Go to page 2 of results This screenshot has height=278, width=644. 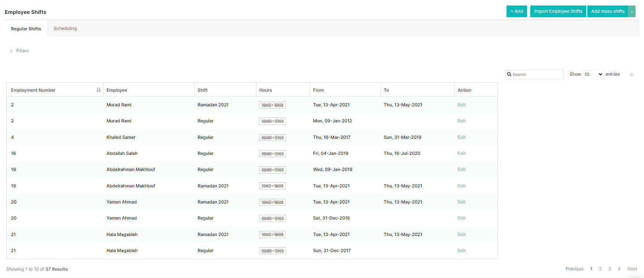[x=600, y=269]
